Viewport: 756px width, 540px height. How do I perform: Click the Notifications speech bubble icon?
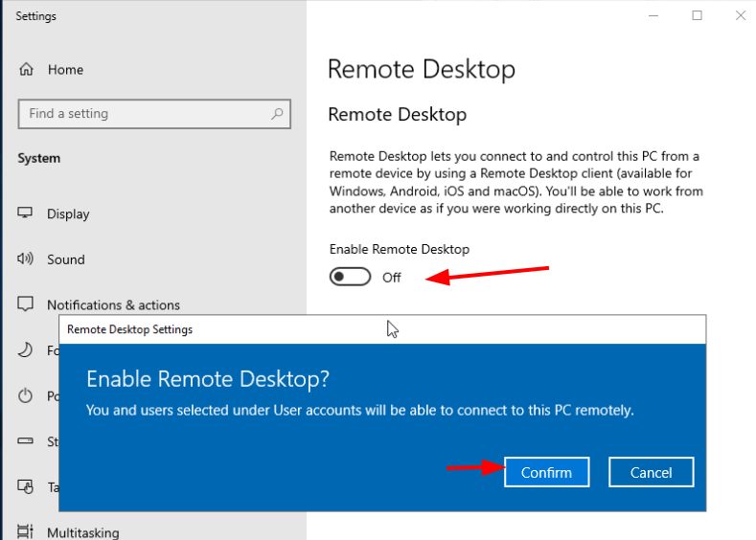pyautogui.click(x=25, y=304)
